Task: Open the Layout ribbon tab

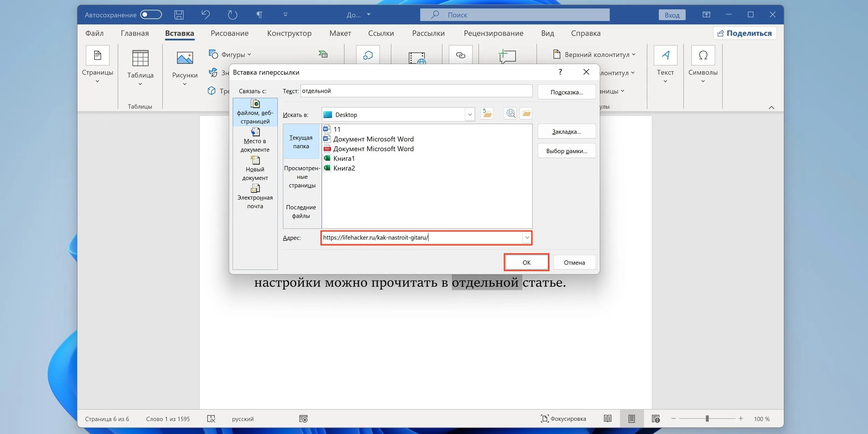Action: [x=340, y=33]
